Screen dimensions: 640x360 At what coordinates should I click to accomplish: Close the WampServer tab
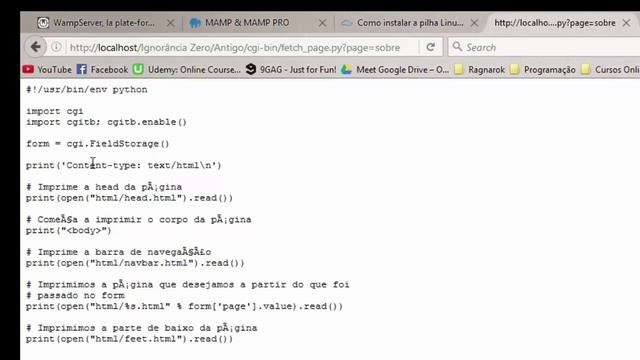tap(171, 23)
